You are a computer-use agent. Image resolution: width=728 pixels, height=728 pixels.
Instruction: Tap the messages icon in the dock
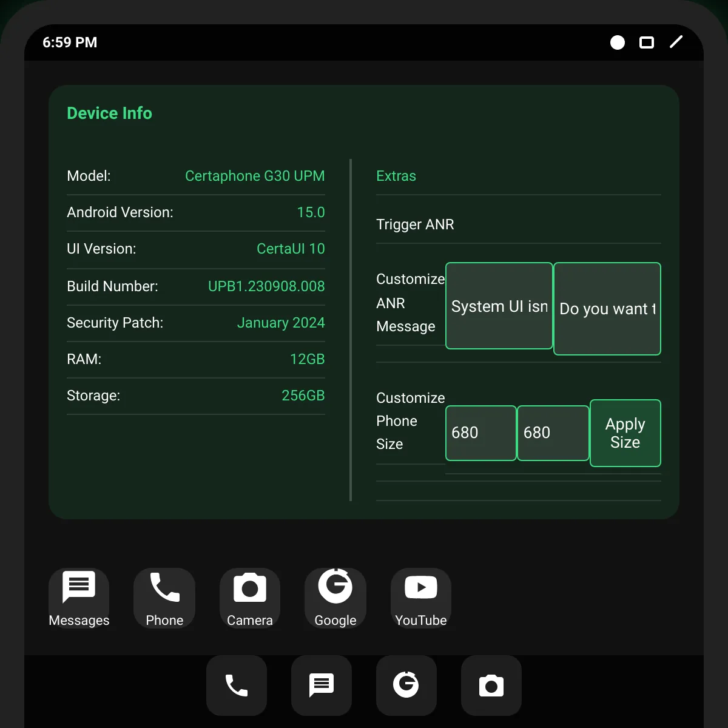pyautogui.click(x=322, y=686)
